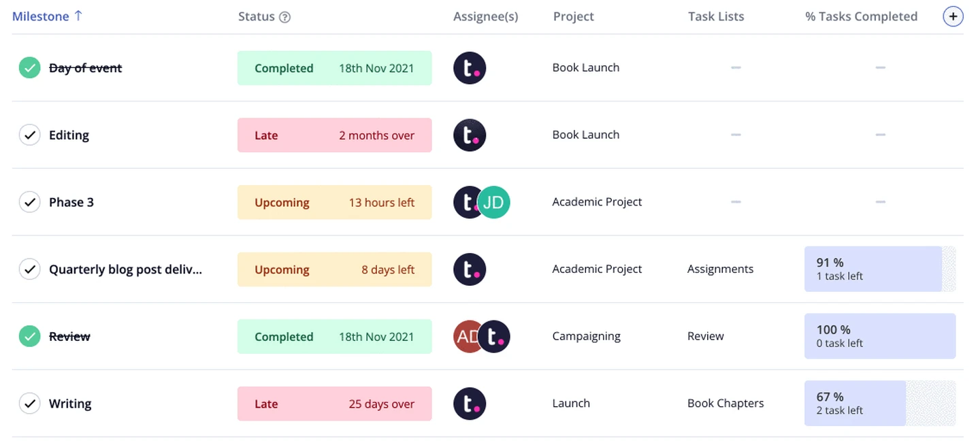980x445 pixels.
Task: Uncheck the completed Day of event milestone
Action: [29, 68]
